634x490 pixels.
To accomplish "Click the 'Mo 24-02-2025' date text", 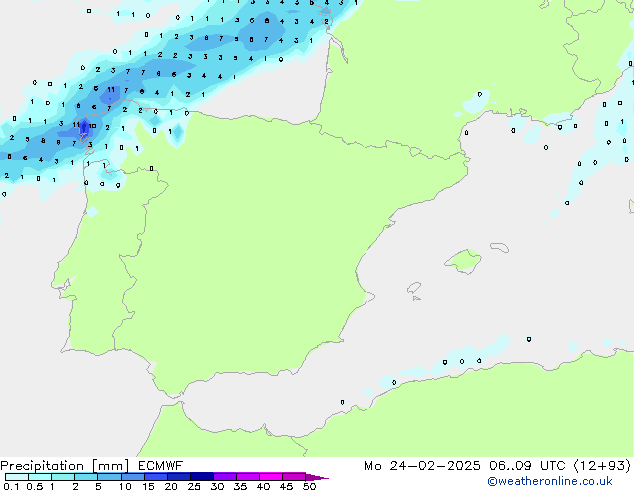I will tap(422, 466).
